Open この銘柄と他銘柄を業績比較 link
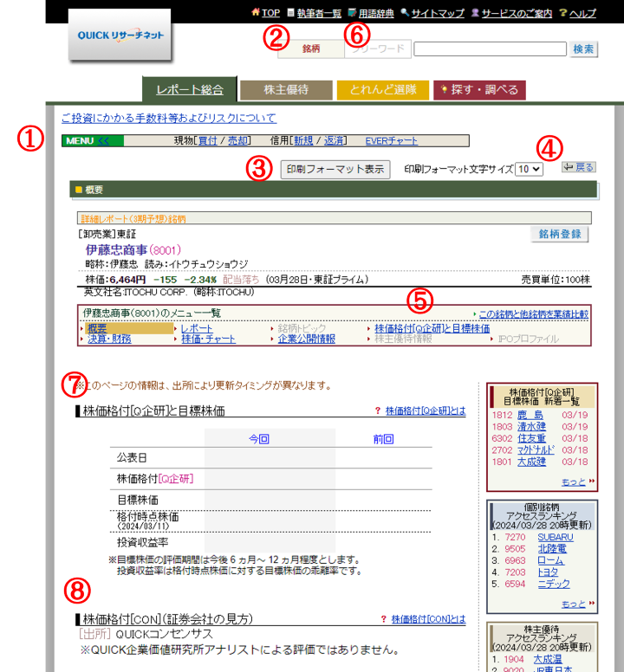This screenshot has width=624, height=672. [x=534, y=314]
